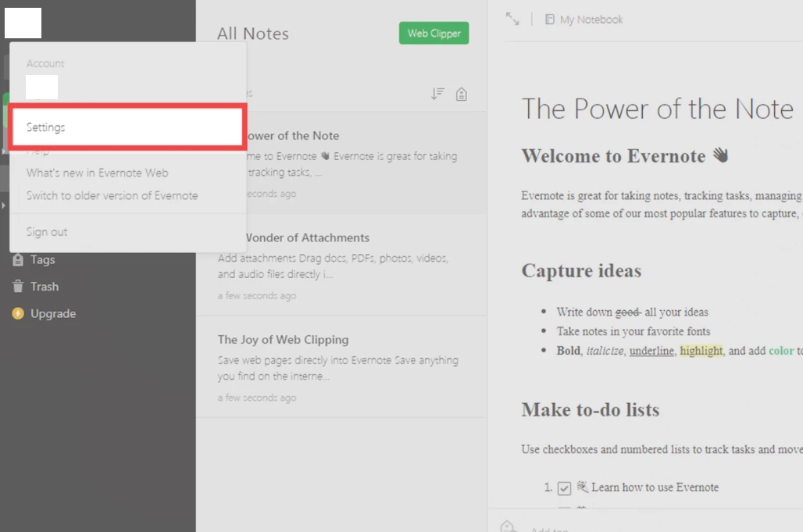Open the Tags label in the sidebar
This screenshot has width=803, height=532.
42,259
